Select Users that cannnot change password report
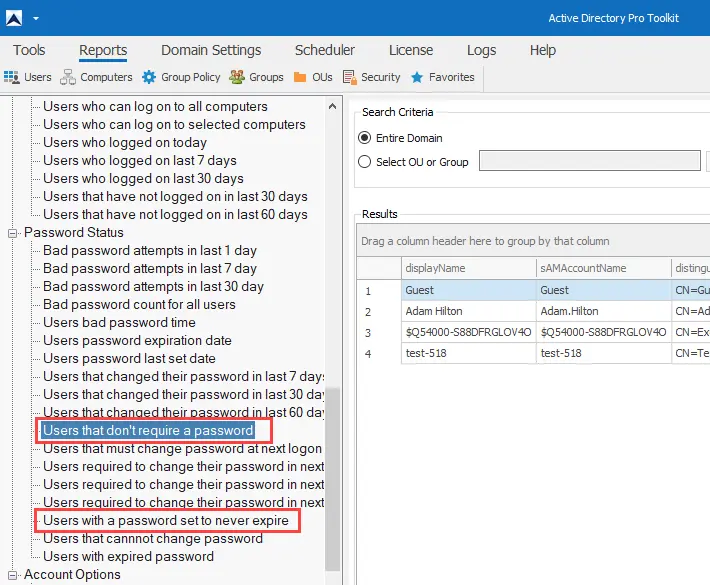The image size is (710, 585). tap(153, 539)
